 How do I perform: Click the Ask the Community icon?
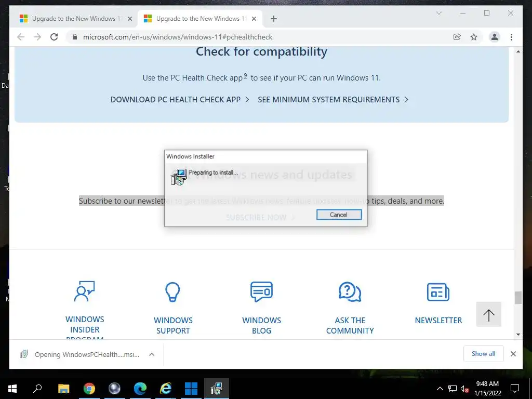tap(350, 291)
